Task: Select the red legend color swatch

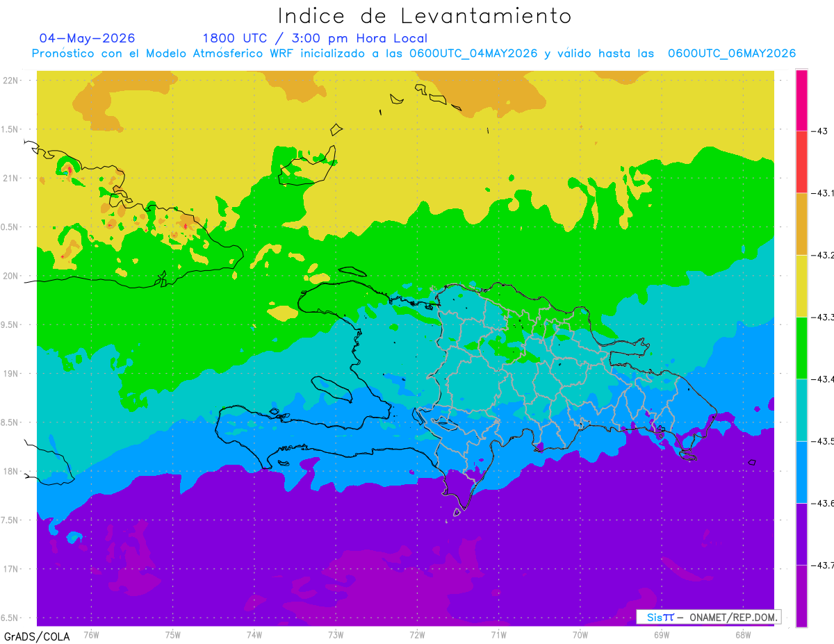Action: [801, 162]
